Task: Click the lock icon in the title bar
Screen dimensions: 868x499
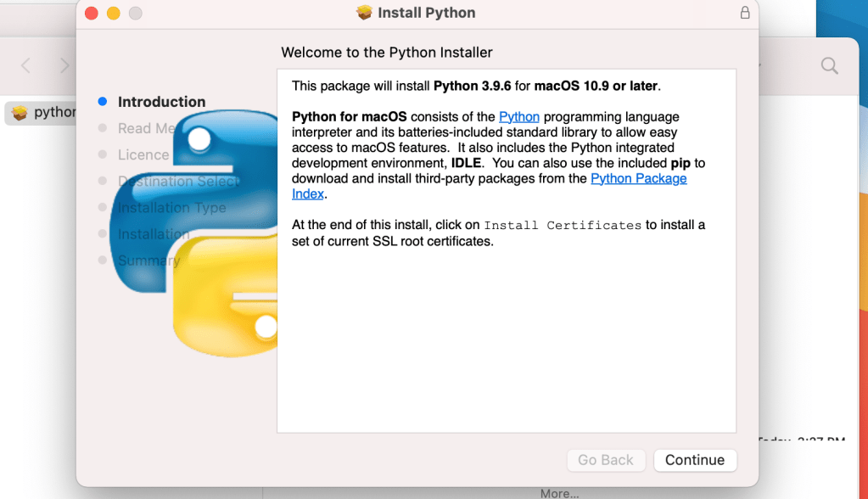Action: (744, 13)
